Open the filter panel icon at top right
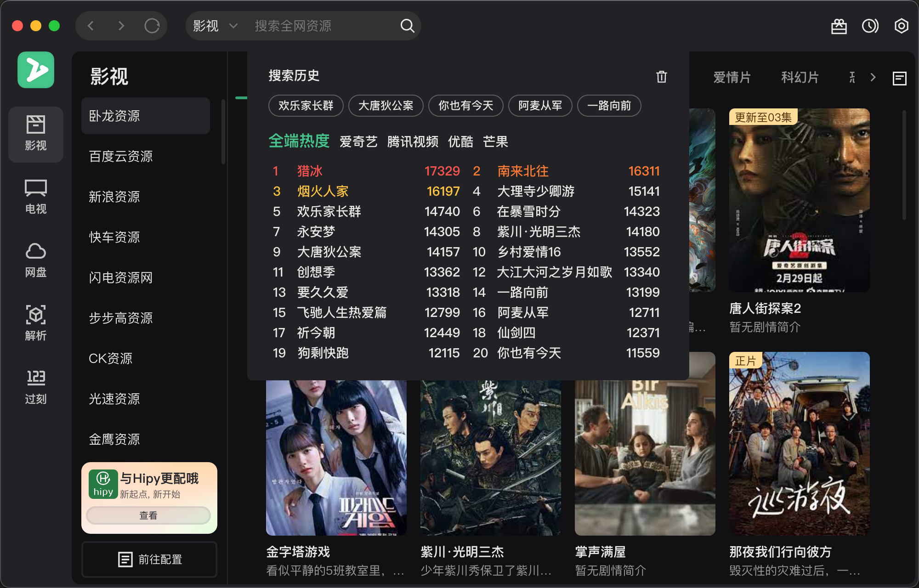This screenshot has width=919, height=588. (x=899, y=78)
